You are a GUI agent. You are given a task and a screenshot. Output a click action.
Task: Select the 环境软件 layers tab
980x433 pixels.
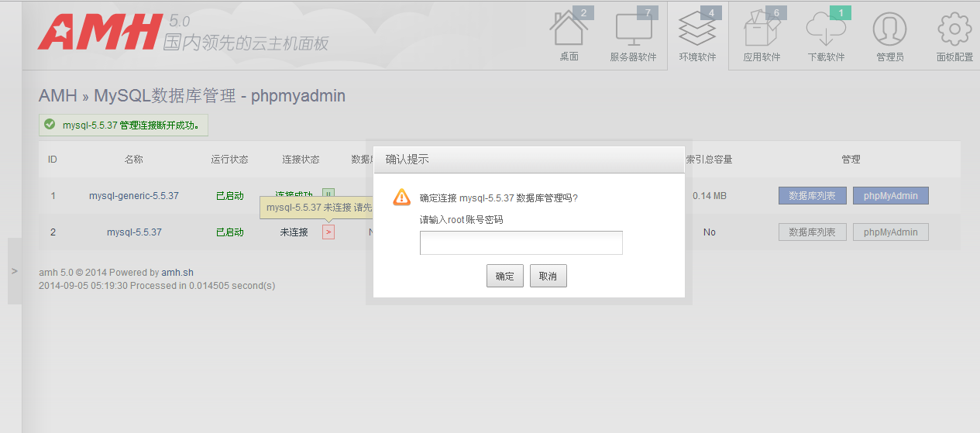697,35
